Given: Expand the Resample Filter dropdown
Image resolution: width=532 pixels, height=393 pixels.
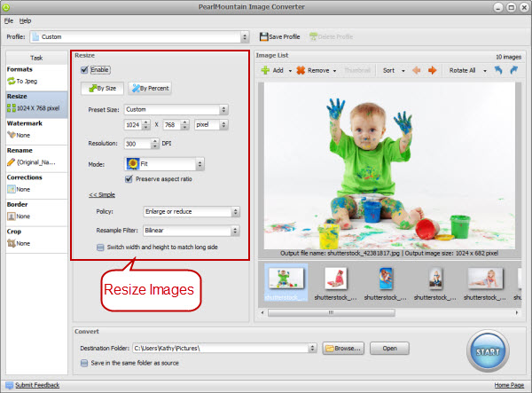Looking at the screenshot, I should pyautogui.click(x=191, y=231).
